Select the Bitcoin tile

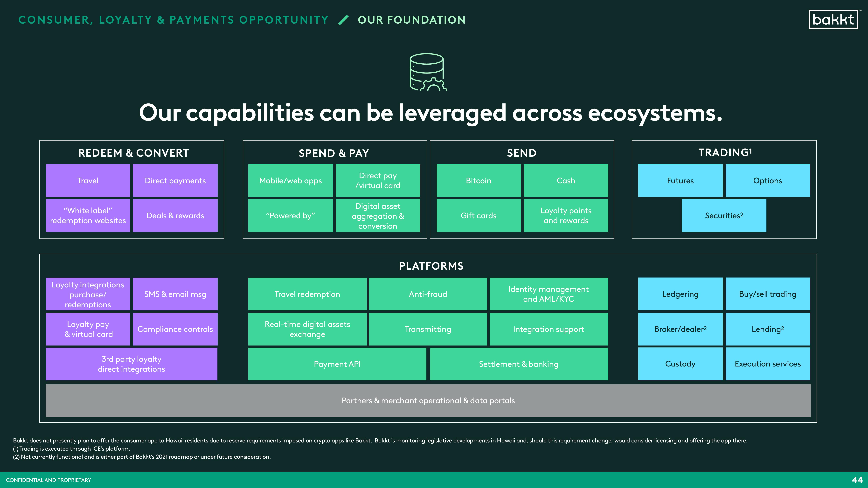click(479, 181)
